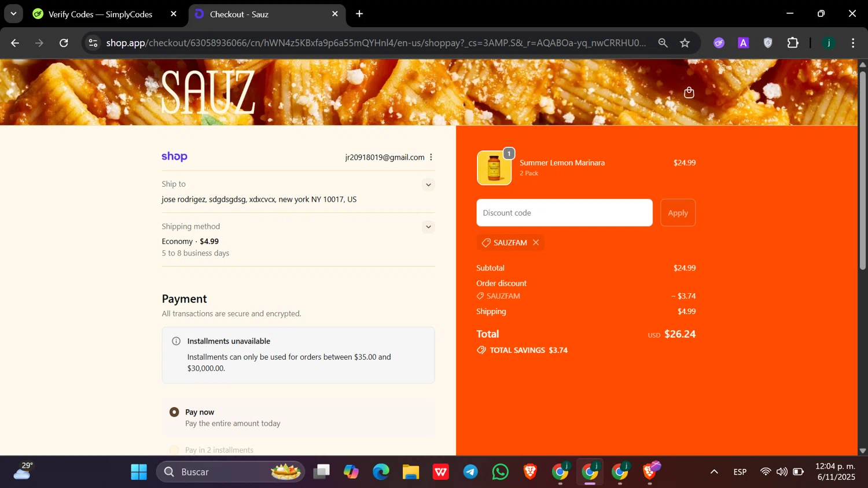Click the Economy · $4.99 shipping text
This screenshot has height=488, width=868.
point(190,242)
